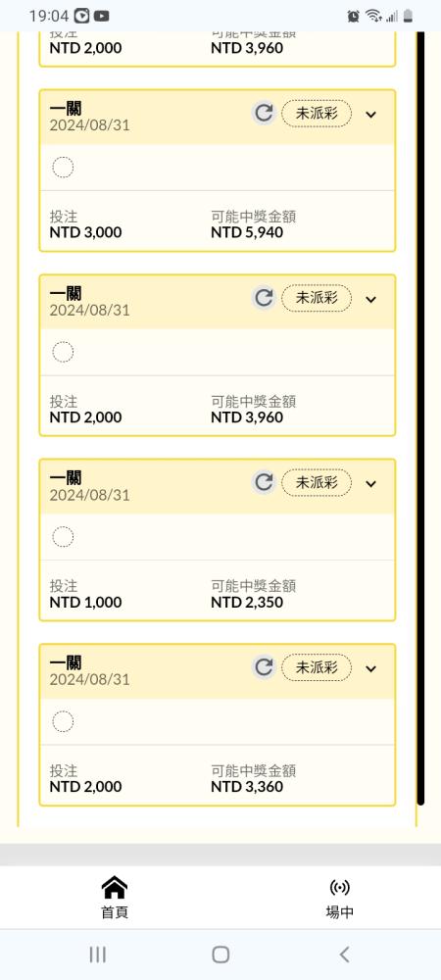Click the black vertical scrollbar

point(420,417)
